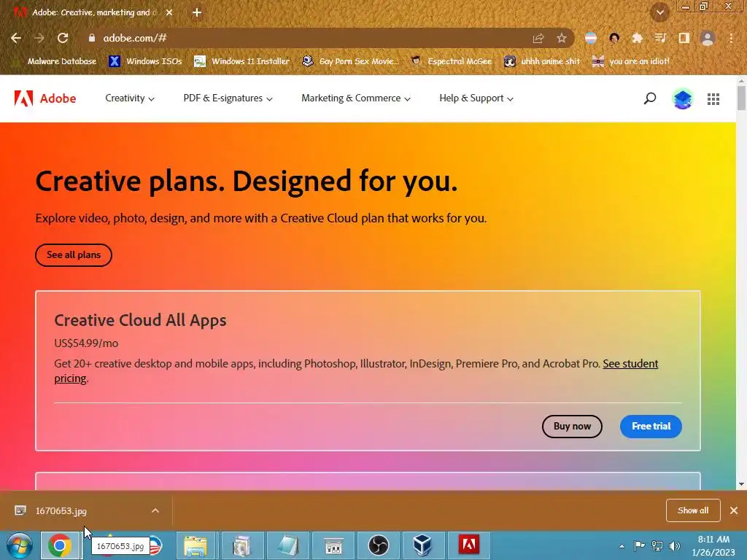747x560 pixels.
Task: Open the Windows 11 Installer bookmark
Action: [x=242, y=61]
